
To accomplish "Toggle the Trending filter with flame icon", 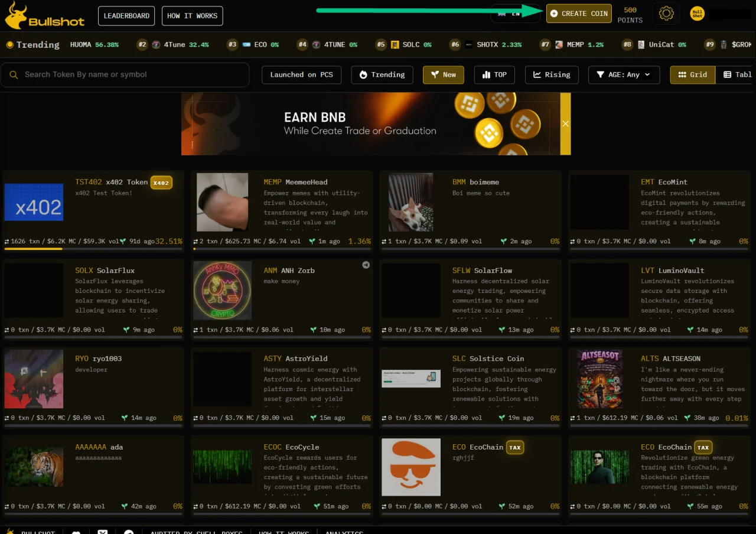I will (382, 74).
